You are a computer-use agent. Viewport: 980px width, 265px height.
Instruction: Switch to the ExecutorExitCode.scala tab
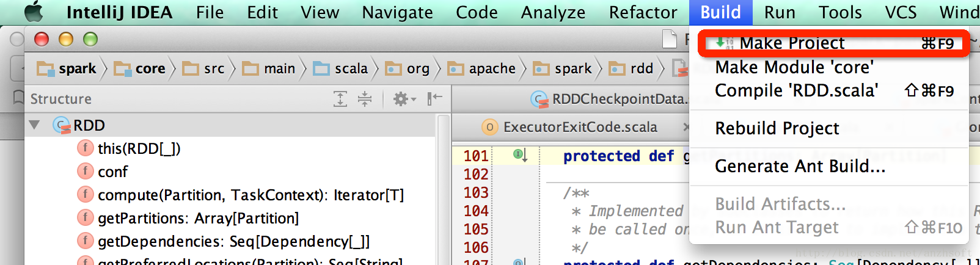click(580, 127)
